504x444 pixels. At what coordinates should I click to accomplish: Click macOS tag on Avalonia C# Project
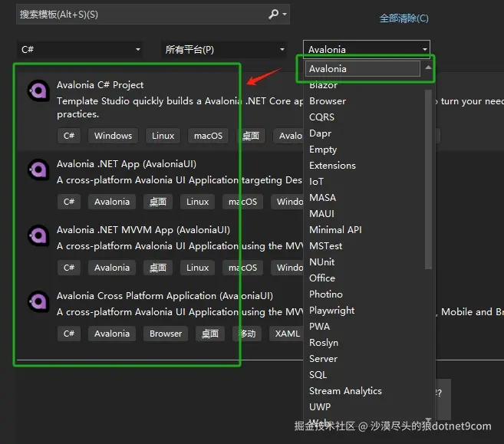click(x=209, y=136)
